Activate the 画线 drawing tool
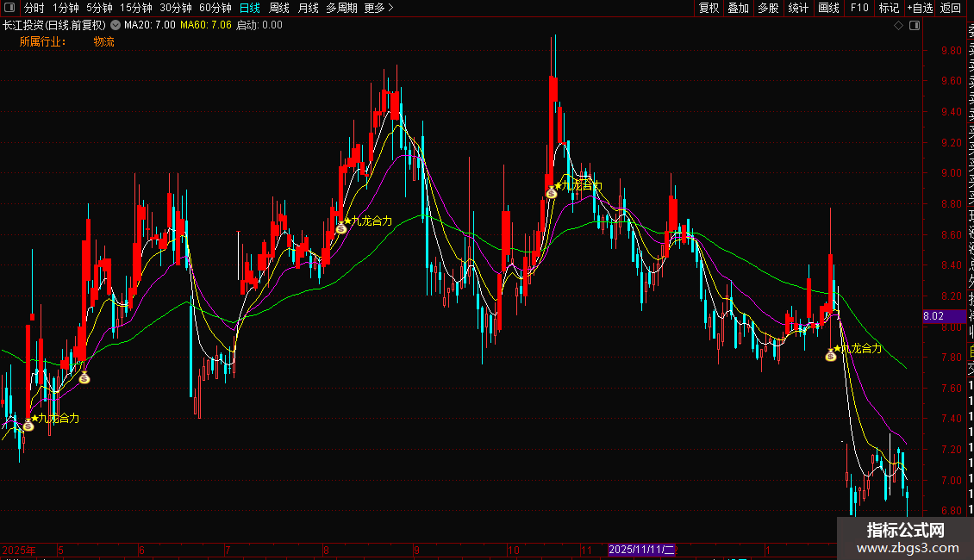The width and height of the screenshot is (974, 560). point(828,8)
